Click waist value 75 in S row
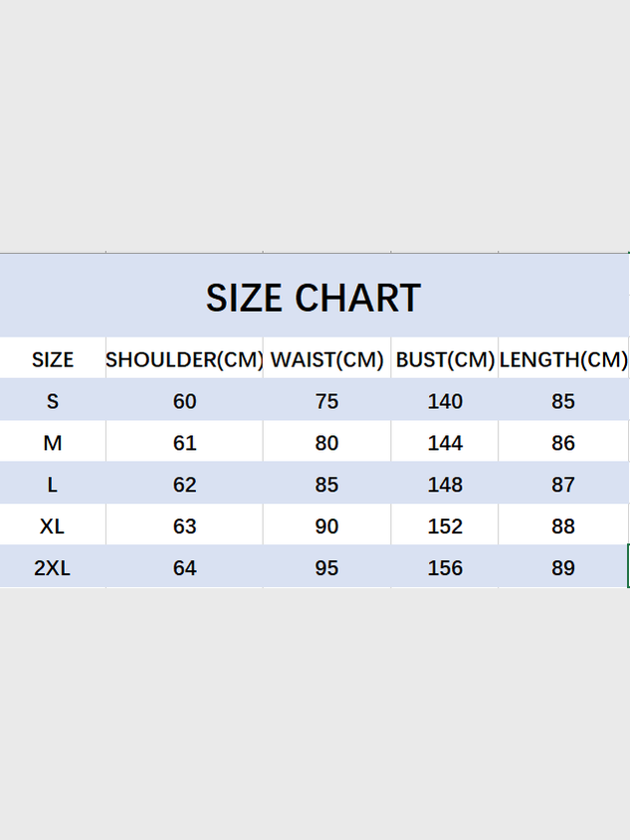 tap(326, 401)
